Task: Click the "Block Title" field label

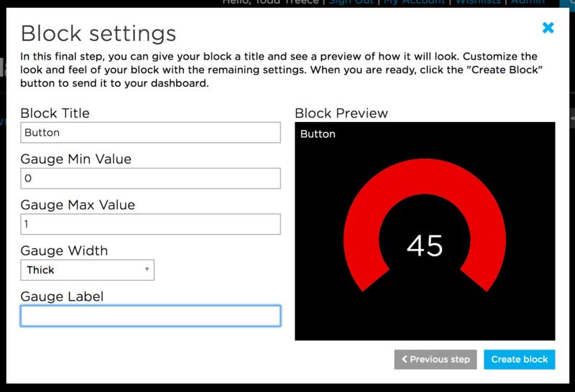Action: pos(55,113)
